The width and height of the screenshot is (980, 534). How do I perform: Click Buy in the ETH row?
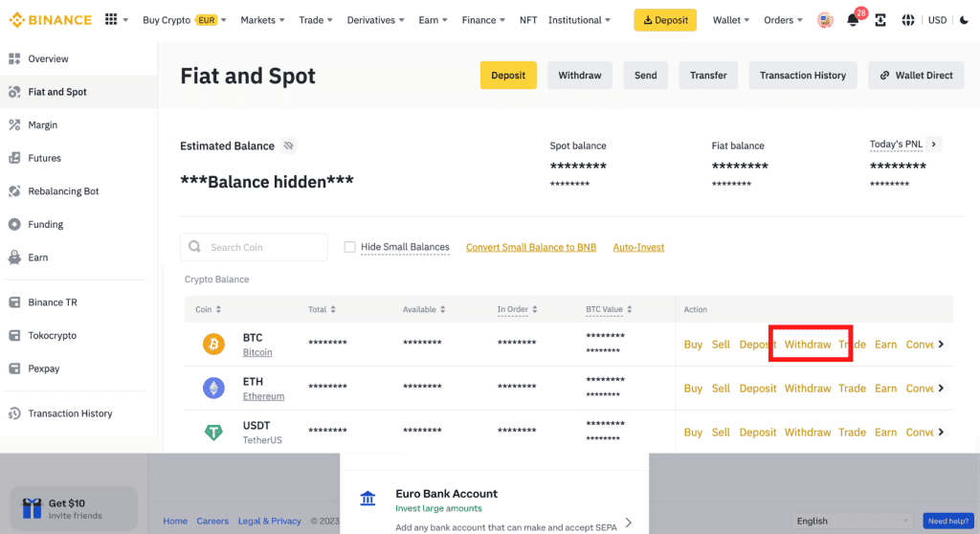point(693,388)
